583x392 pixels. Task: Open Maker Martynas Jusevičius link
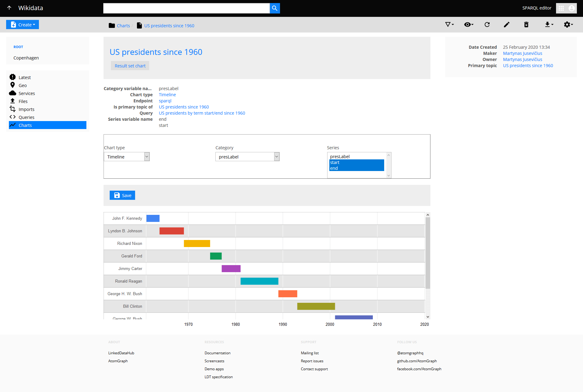[x=523, y=53]
